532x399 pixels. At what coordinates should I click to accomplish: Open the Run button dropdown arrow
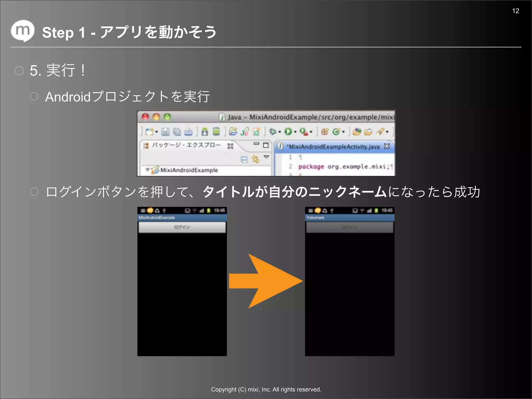pos(295,132)
